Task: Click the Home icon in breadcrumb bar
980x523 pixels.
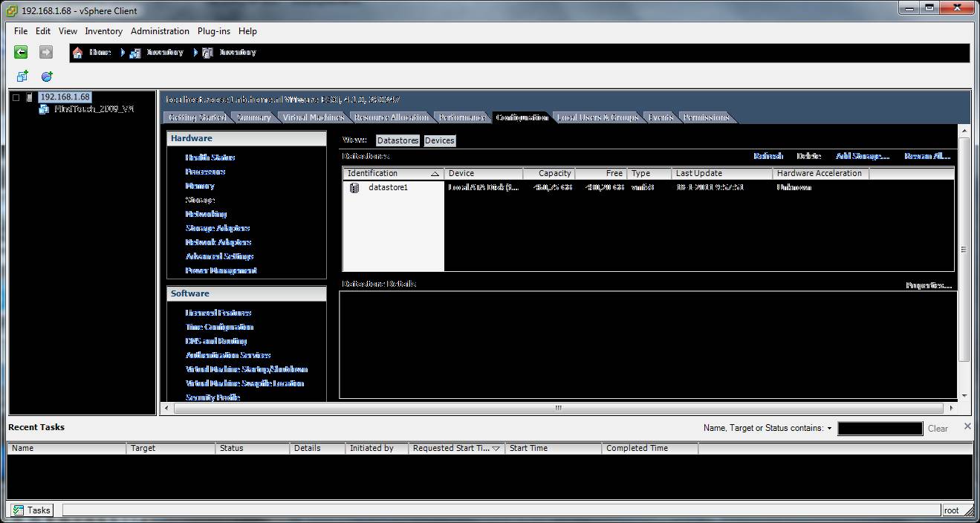Action: [x=78, y=53]
